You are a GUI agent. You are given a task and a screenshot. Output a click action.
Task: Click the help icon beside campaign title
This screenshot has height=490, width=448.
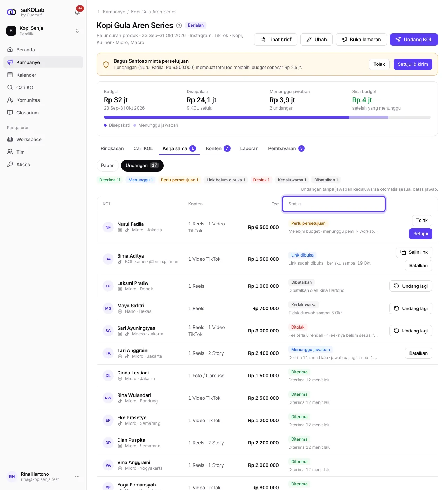[179, 25]
